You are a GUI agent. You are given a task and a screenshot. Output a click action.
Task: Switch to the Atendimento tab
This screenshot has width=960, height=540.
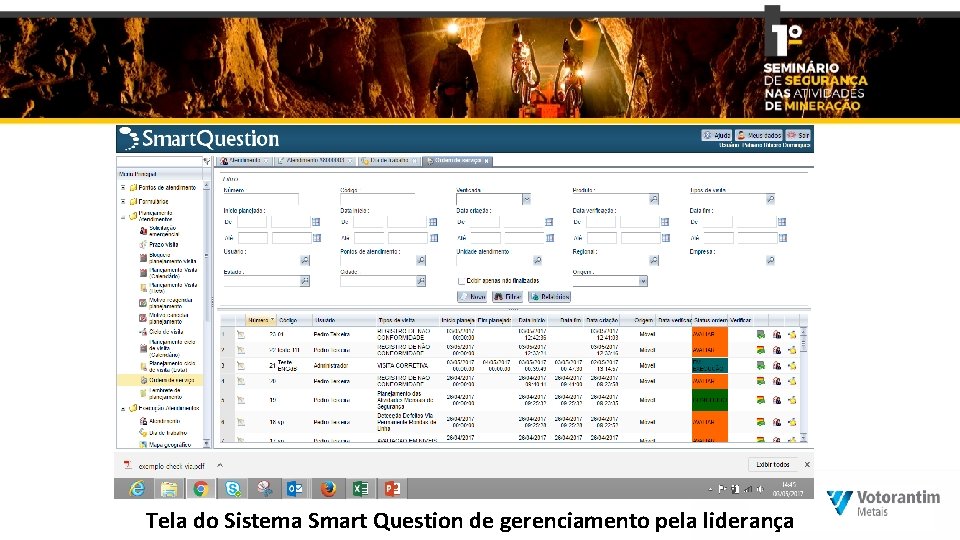pyautogui.click(x=245, y=161)
